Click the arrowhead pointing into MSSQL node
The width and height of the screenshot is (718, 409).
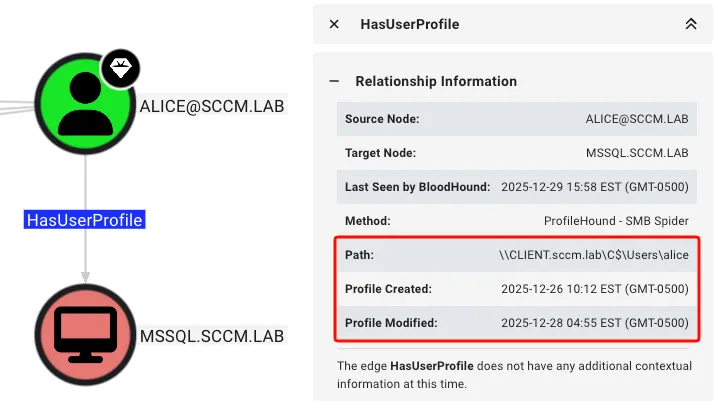point(85,274)
